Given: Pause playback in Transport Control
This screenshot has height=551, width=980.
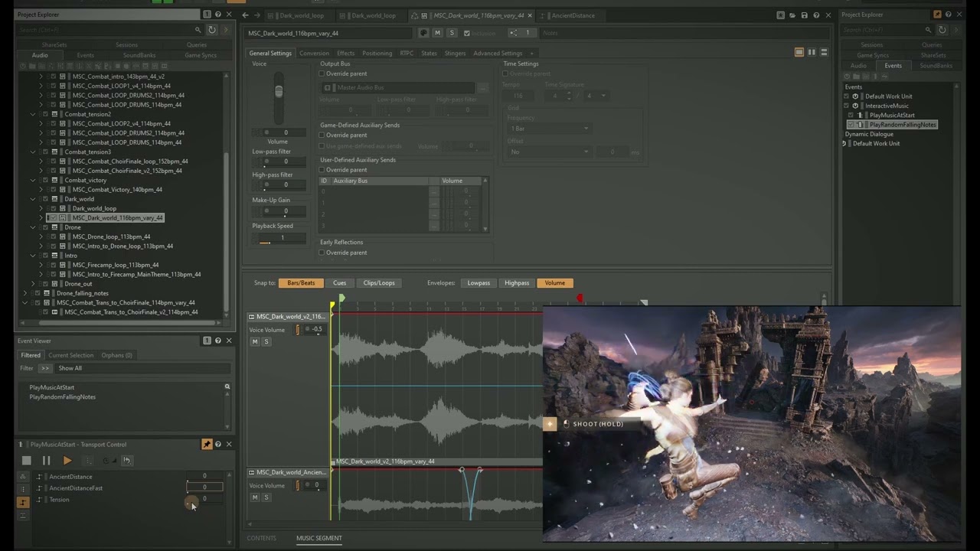Looking at the screenshot, I should pyautogui.click(x=46, y=461).
